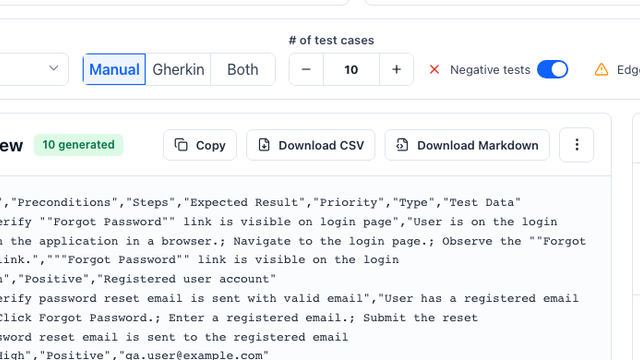Open the three-dot more options menu
Viewport: 640px width, 360px height.
click(x=577, y=145)
